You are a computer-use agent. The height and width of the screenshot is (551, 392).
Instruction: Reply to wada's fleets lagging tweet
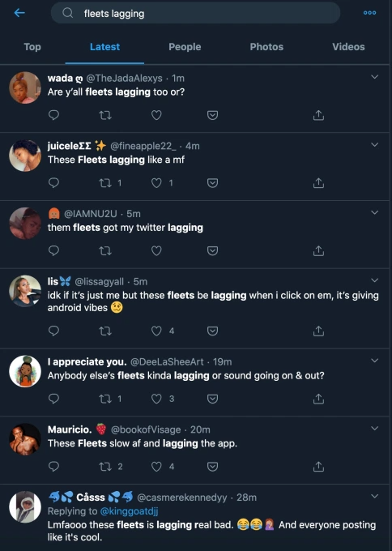53,115
